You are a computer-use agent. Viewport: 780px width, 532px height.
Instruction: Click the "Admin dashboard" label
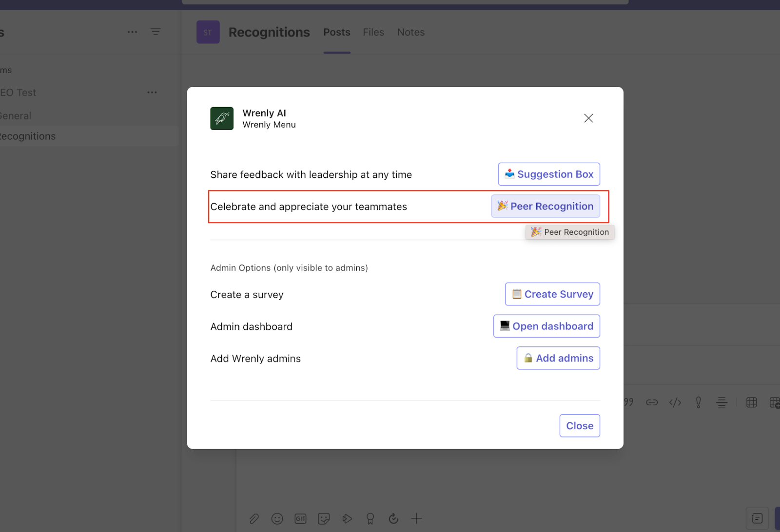tap(251, 326)
